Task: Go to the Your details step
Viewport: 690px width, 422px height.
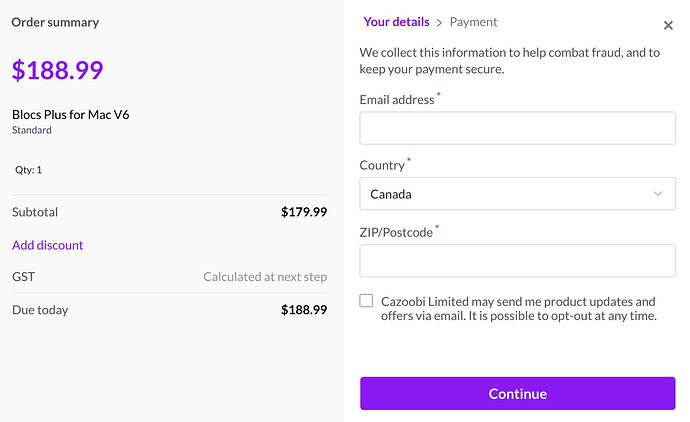Action: pyautogui.click(x=396, y=22)
